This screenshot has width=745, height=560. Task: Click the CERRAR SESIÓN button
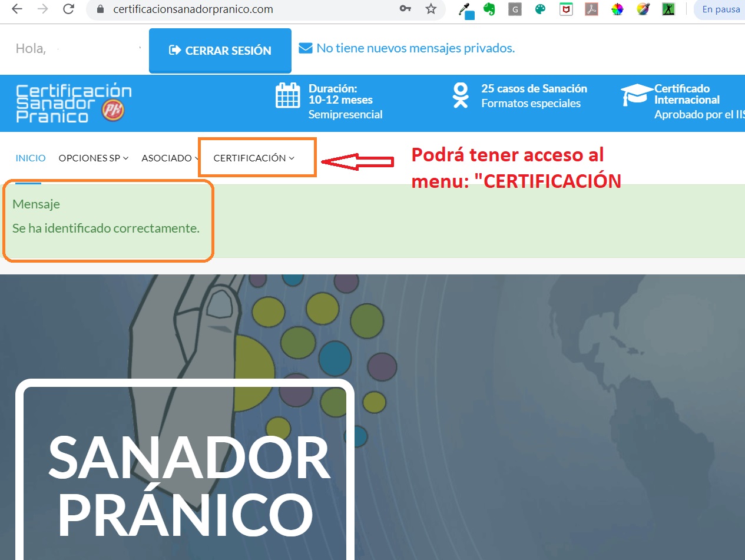pyautogui.click(x=220, y=51)
